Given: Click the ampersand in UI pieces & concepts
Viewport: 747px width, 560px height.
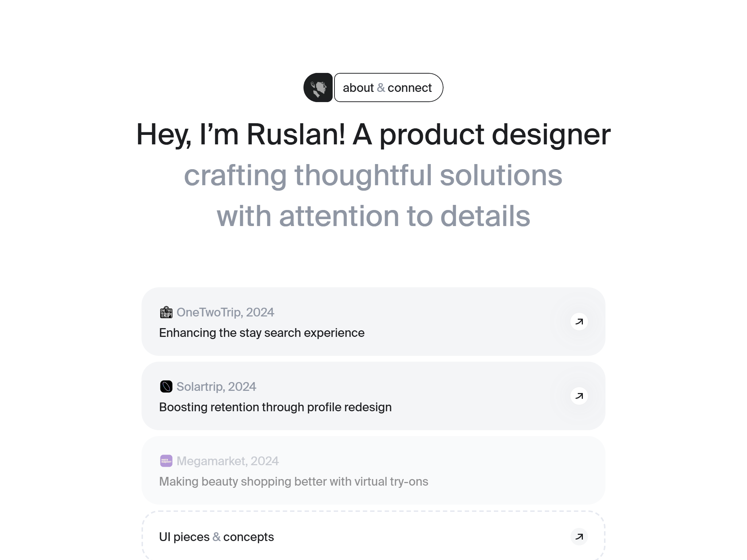Looking at the screenshot, I should [216, 537].
